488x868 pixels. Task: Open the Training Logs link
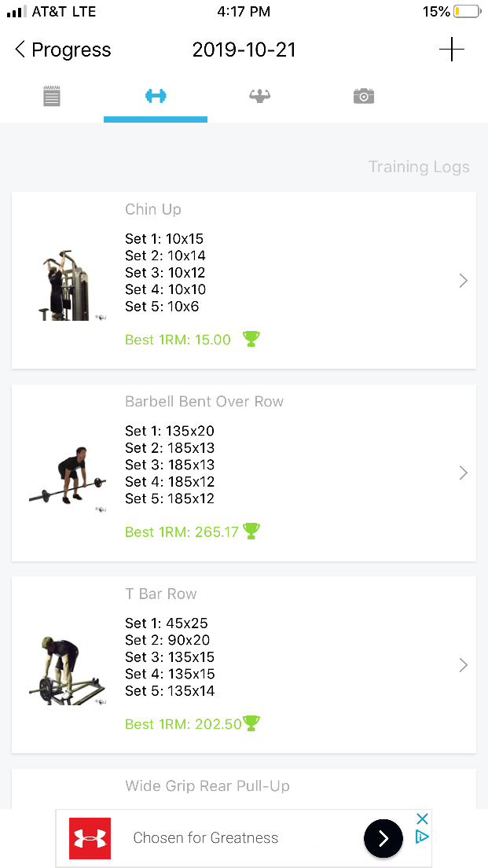(418, 167)
